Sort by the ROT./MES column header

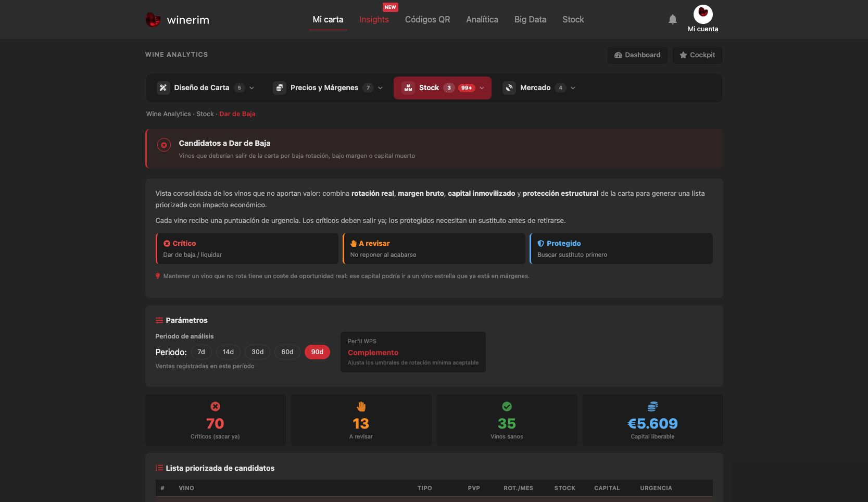[519, 488]
